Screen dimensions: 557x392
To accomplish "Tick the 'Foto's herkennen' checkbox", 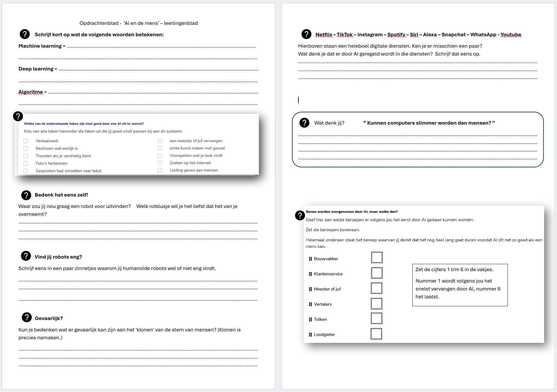I will [26, 164].
